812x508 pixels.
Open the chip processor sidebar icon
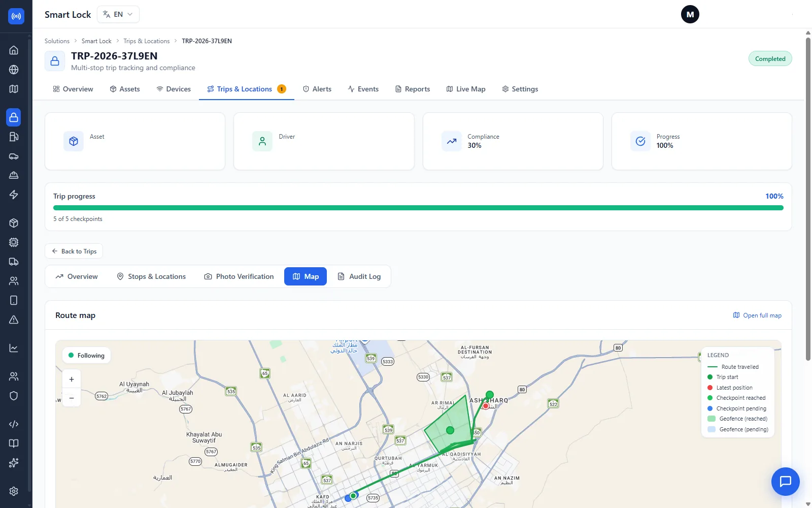[x=14, y=242]
